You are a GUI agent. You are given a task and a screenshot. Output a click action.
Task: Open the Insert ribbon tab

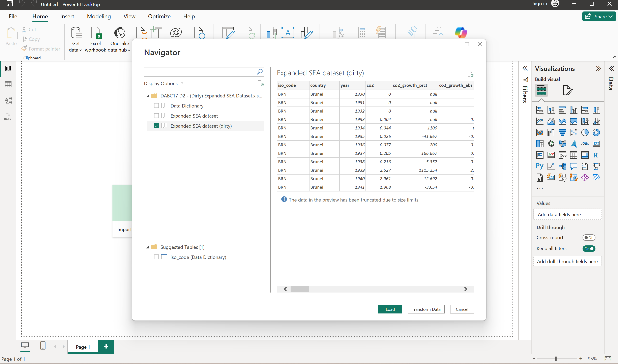(67, 17)
